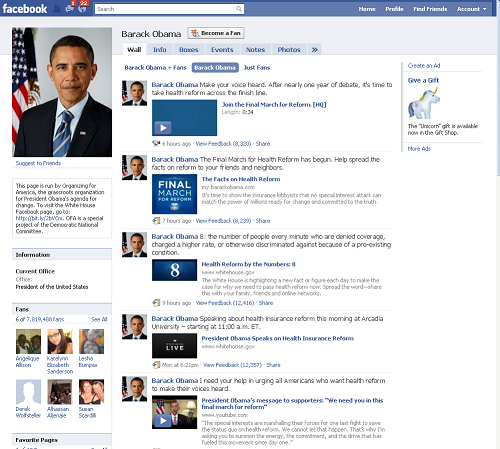Click the link-post icon beside Mon at 6:21pm
500x449 pixels.
click(156, 365)
